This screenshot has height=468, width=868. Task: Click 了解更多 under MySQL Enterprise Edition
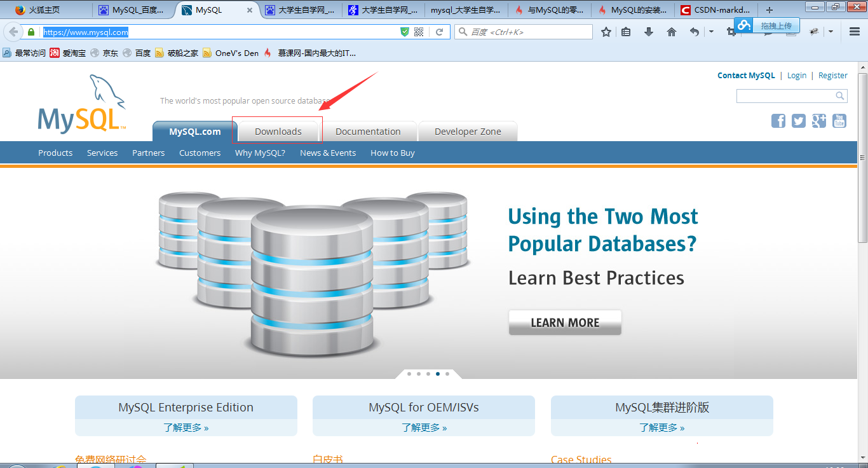tap(186, 427)
